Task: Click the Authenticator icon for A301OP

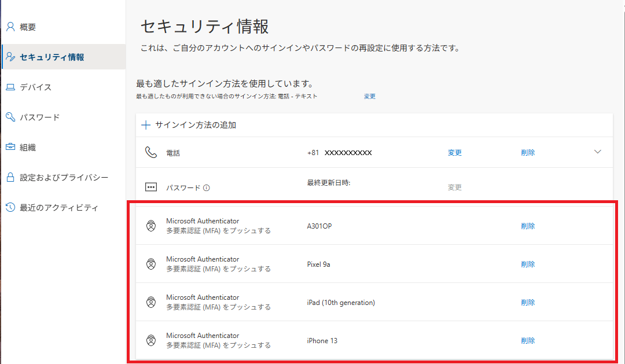Action: pyautogui.click(x=151, y=226)
